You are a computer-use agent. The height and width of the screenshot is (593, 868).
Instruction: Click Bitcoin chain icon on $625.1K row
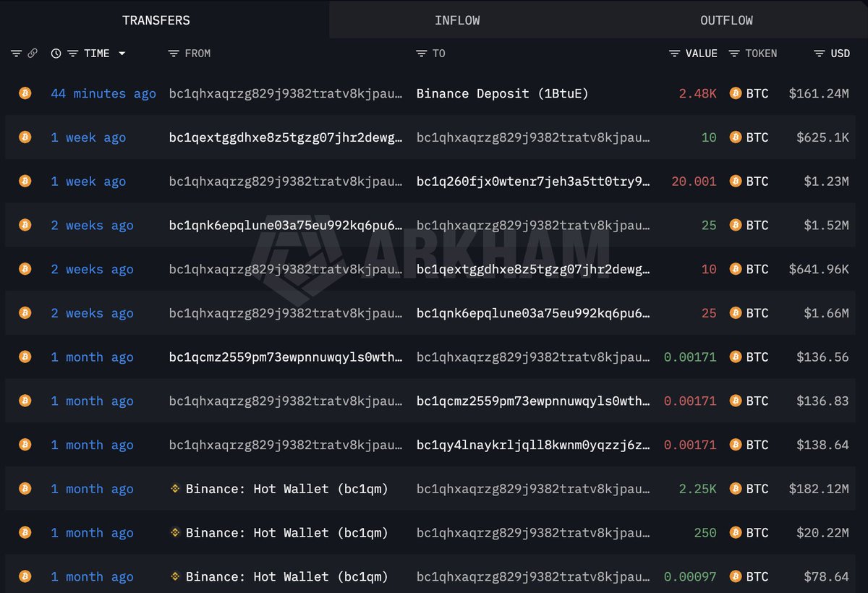(25, 137)
